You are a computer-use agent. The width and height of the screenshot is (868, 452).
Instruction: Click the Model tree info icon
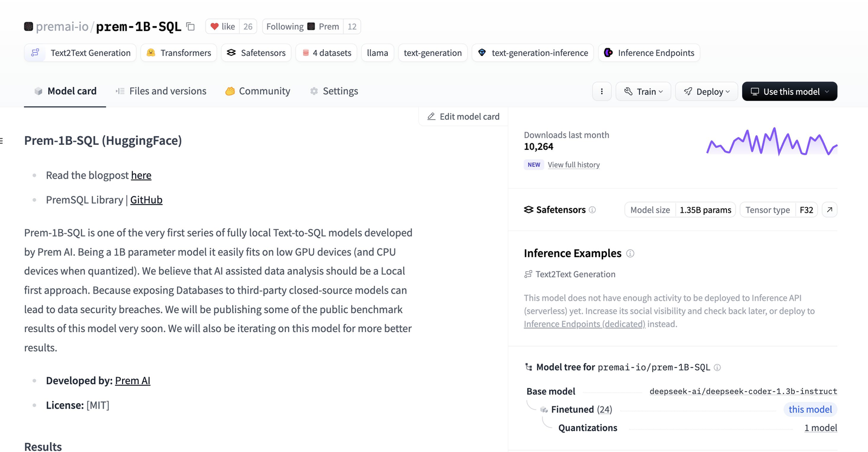[717, 367]
